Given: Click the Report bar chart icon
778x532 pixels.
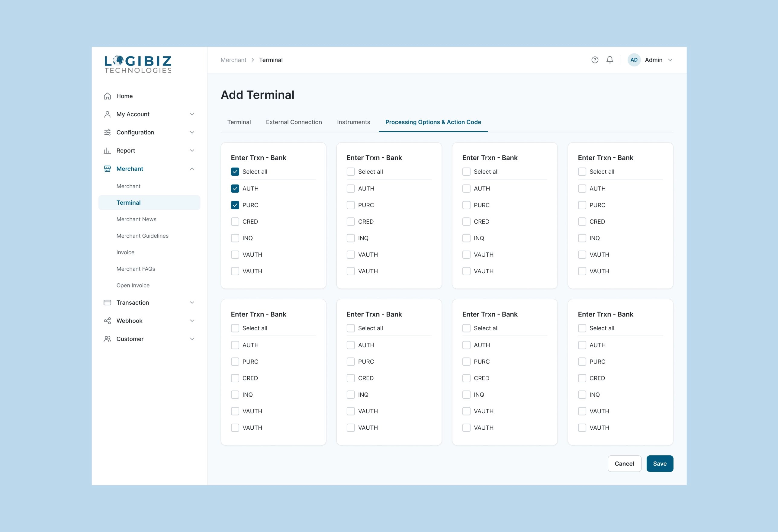Looking at the screenshot, I should pos(107,151).
